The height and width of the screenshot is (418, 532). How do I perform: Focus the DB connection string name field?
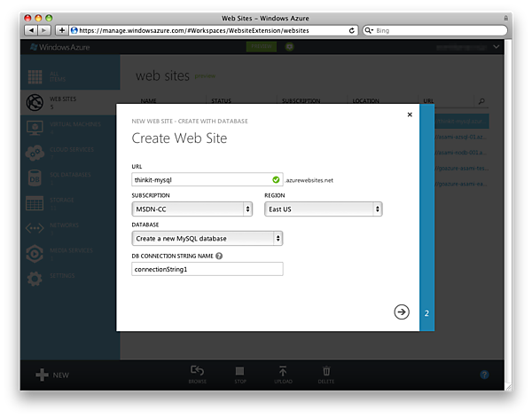pos(207,269)
